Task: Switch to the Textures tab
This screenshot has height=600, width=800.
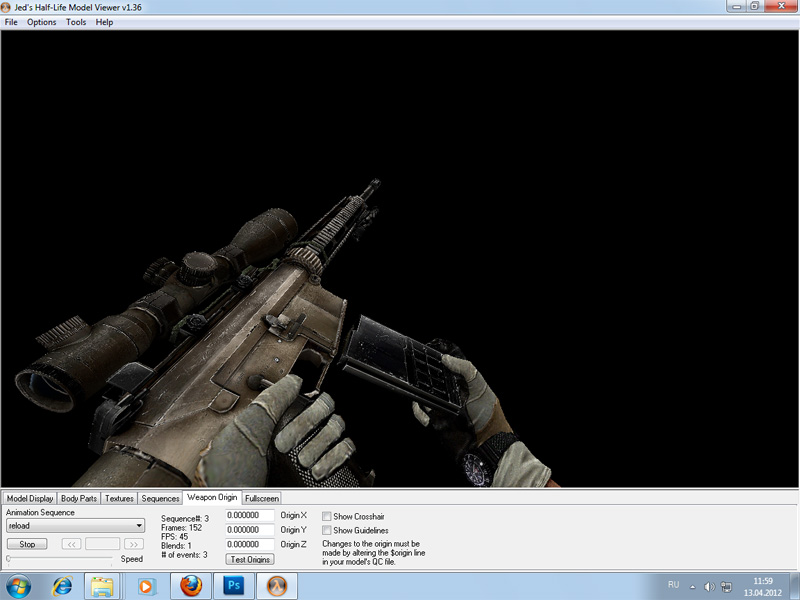Action: coord(119,498)
